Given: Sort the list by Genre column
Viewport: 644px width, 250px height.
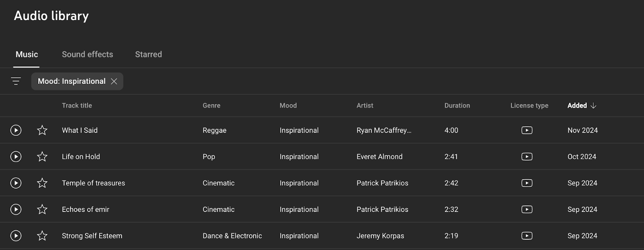Looking at the screenshot, I should point(211,105).
